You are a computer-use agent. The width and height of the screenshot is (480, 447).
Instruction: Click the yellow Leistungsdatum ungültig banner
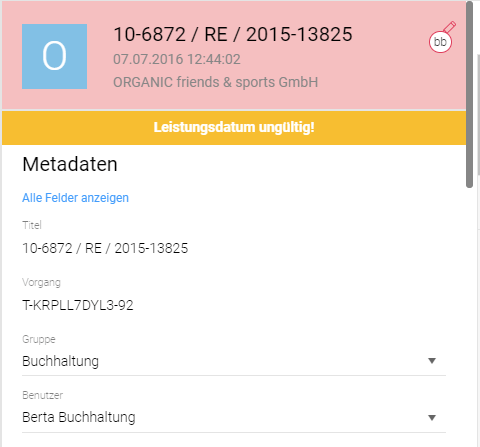pos(234,128)
